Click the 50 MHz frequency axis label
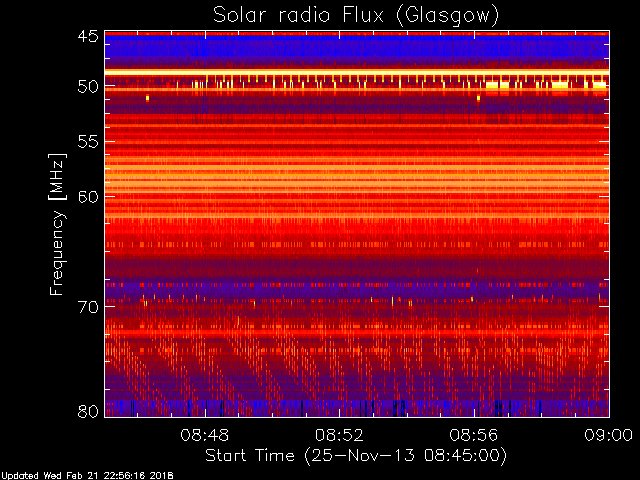Viewport: 640px width, 480px height. 88,87
